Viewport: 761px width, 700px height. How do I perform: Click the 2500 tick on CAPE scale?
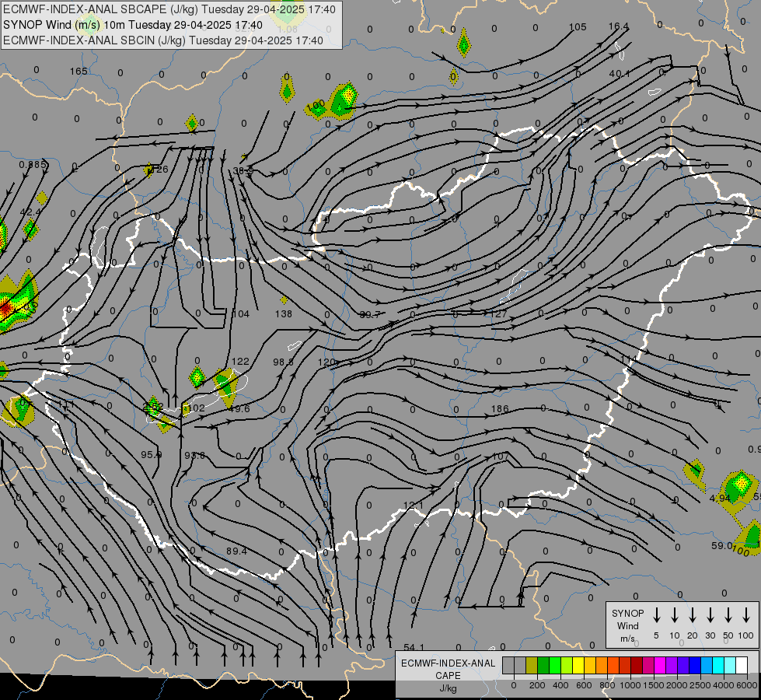tap(700, 685)
